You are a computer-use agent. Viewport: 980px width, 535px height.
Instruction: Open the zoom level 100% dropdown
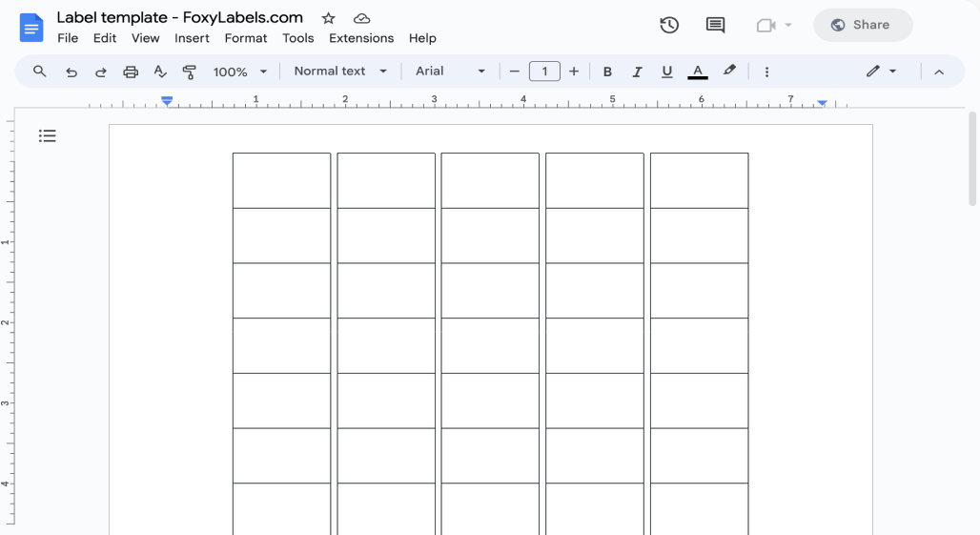(x=240, y=72)
